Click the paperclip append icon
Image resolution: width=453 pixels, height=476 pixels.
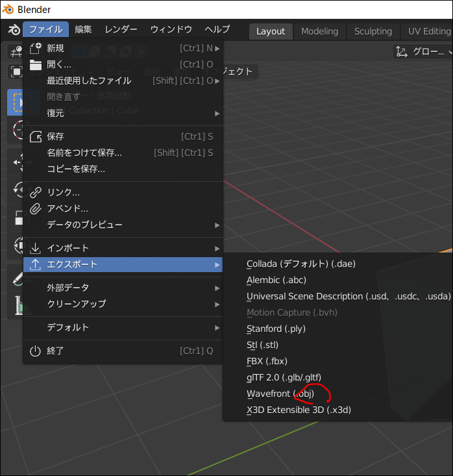(36, 208)
